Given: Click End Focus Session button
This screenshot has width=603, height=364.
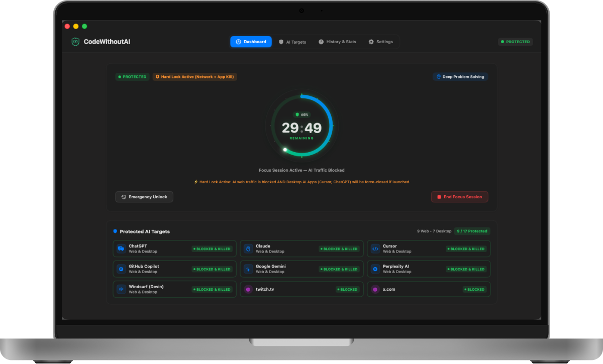Looking at the screenshot, I should coord(459,197).
